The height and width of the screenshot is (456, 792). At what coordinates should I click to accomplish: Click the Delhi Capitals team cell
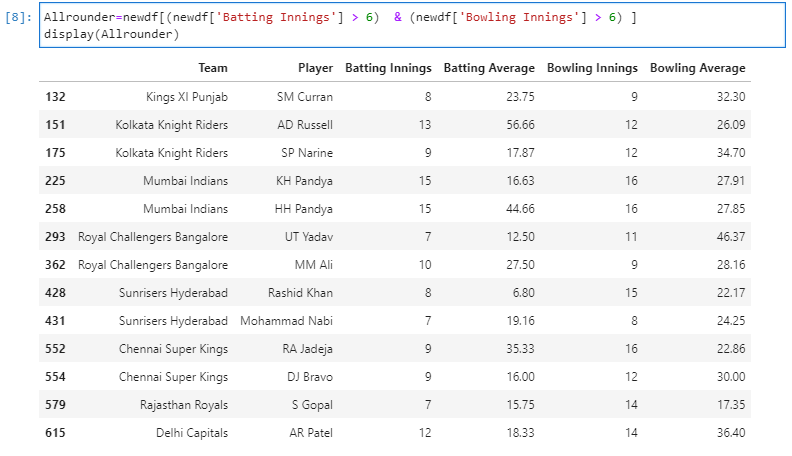click(192, 433)
